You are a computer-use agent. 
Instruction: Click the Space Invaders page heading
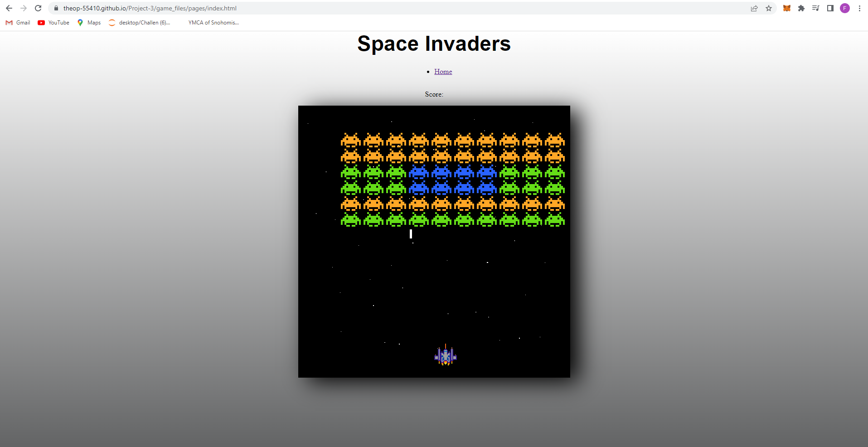(x=434, y=44)
